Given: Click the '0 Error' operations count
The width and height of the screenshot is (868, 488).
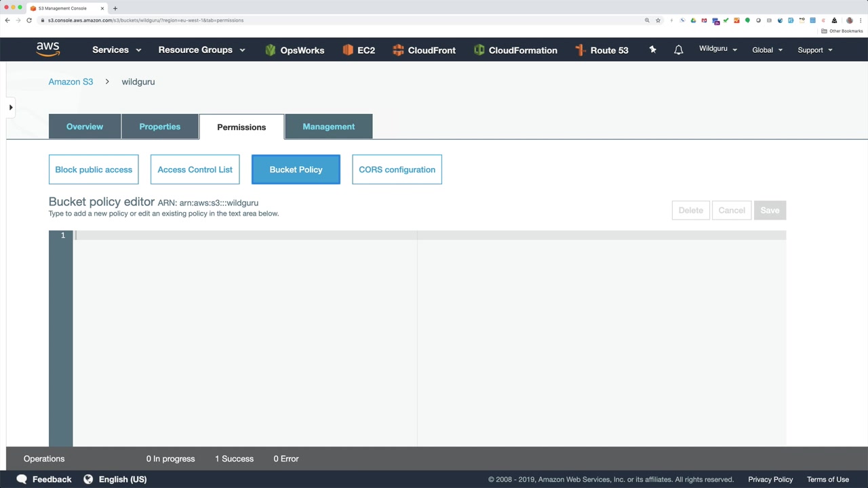Looking at the screenshot, I should coord(286,459).
